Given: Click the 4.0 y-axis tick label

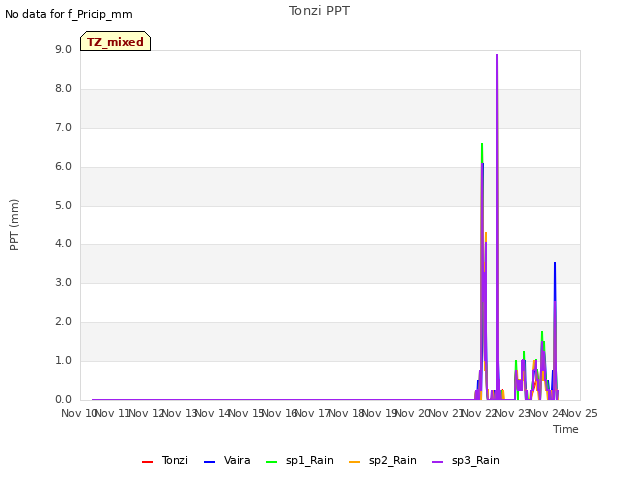Looking at the screenshot, I should point(63,244).
